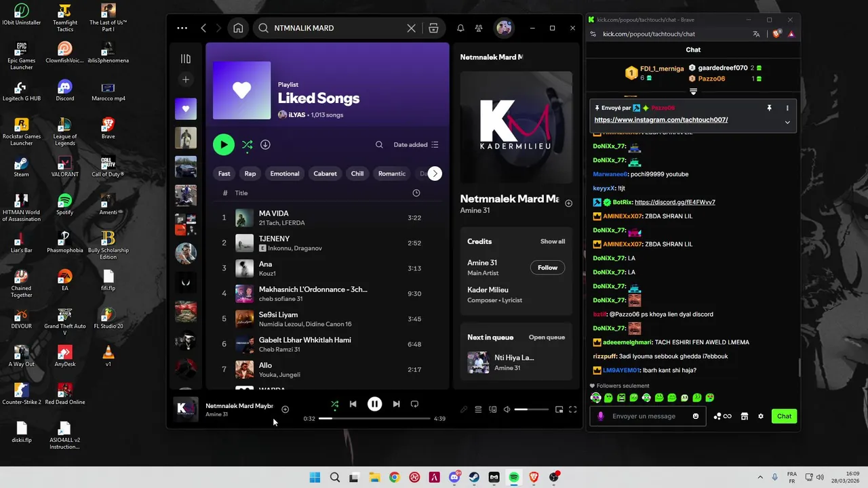868x488 pixels.
Task: Open pinned message three-dot options
Action: point(787,108)
